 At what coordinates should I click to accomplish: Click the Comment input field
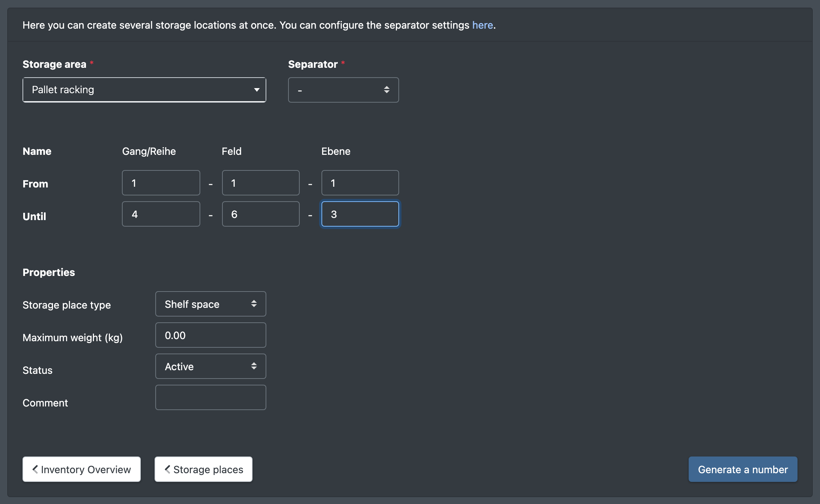(x=210, y=397)
